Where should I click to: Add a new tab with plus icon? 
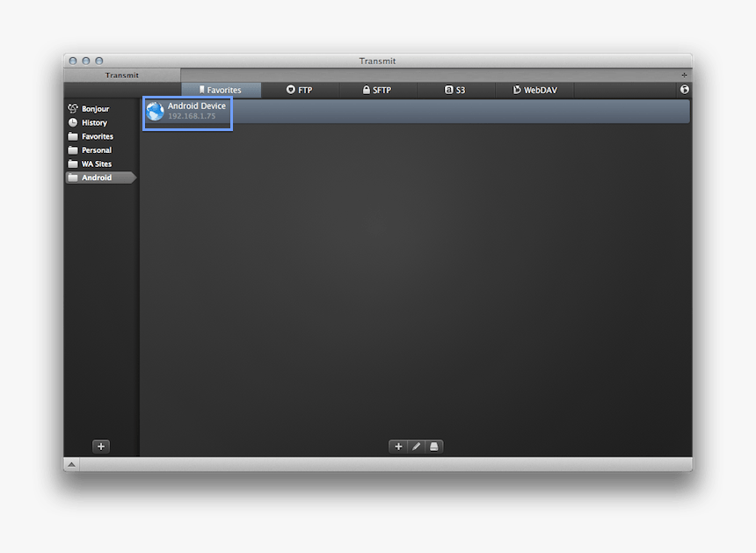point(684,76)
